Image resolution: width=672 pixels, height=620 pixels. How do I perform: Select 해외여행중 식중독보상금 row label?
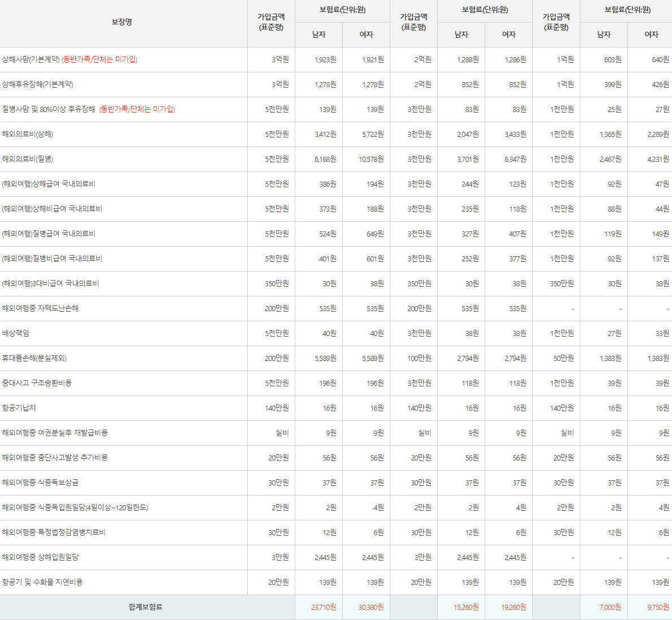coord(40,483)
